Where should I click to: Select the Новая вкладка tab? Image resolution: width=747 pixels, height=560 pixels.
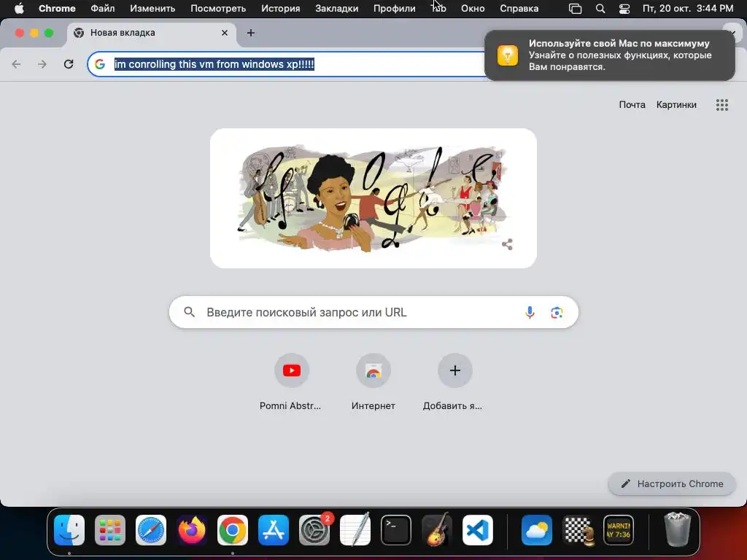tap(152, 33)
